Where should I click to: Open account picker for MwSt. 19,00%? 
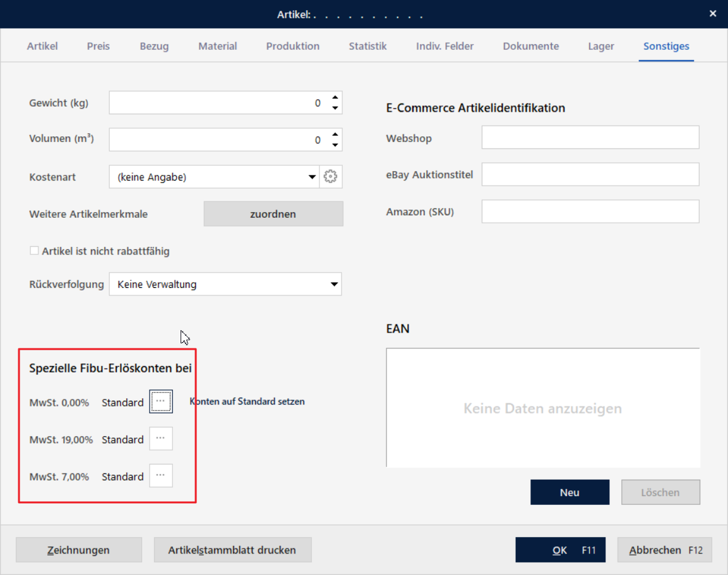160,439
